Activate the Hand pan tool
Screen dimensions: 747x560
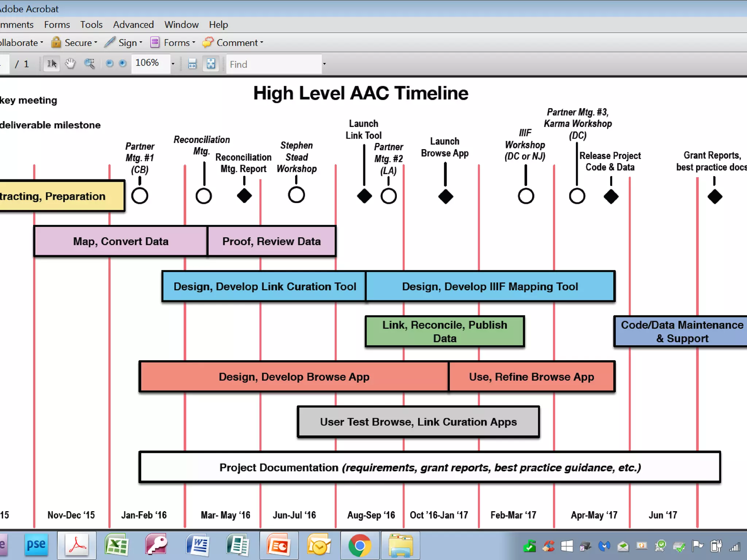coord(70,64)
